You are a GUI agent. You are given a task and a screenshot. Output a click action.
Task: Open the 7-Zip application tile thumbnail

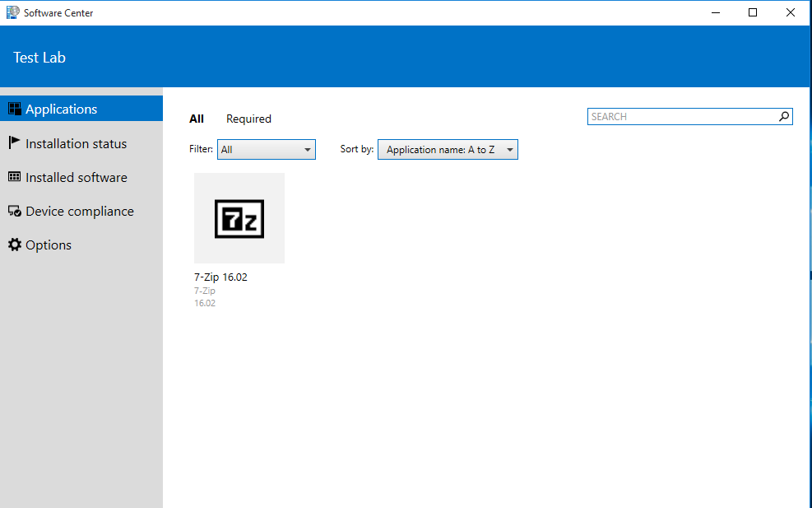pyautogui.click(x=239, y=218)
